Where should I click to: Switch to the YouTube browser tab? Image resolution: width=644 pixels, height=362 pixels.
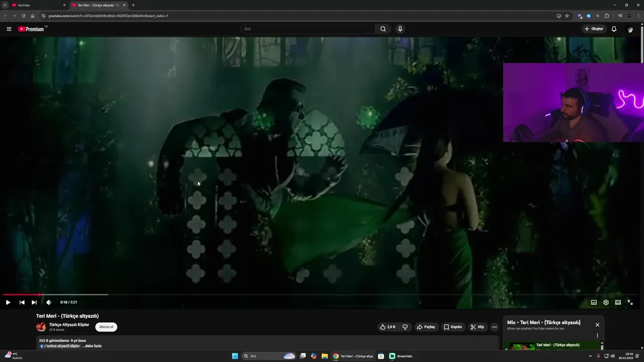tap(39, 5)
